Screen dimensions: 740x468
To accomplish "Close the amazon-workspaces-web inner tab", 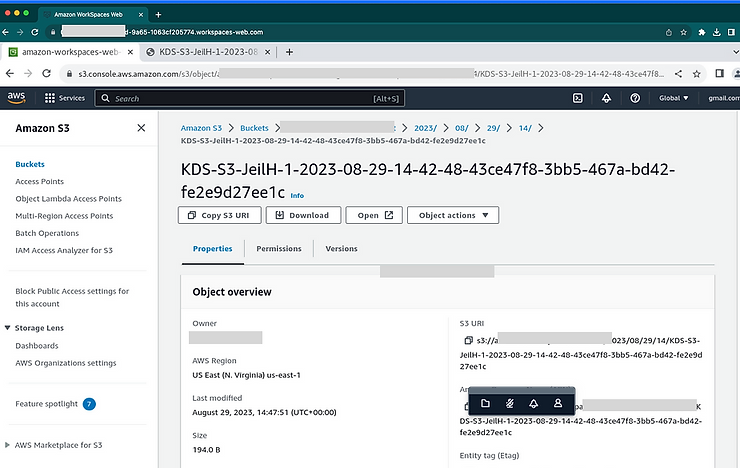I will click(x=130, y=52).
